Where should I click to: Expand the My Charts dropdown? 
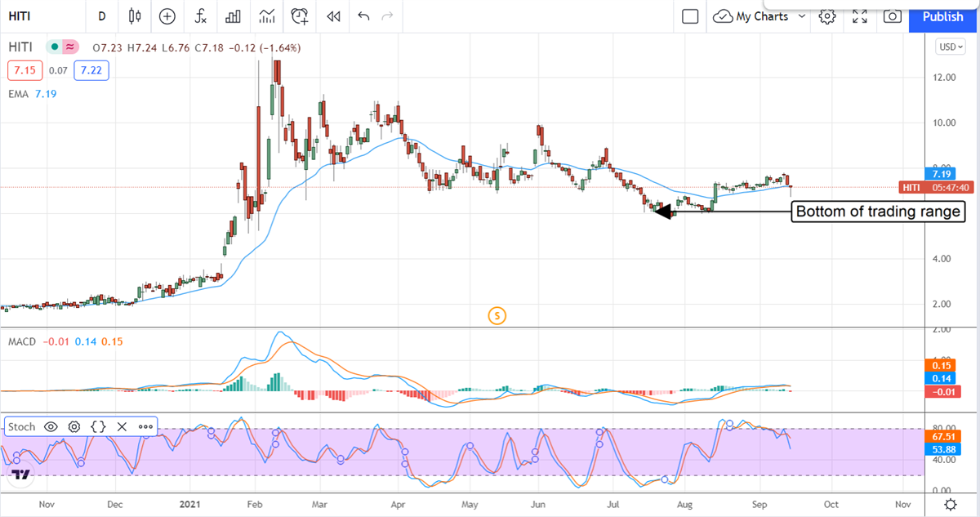(x=801, y=16)
